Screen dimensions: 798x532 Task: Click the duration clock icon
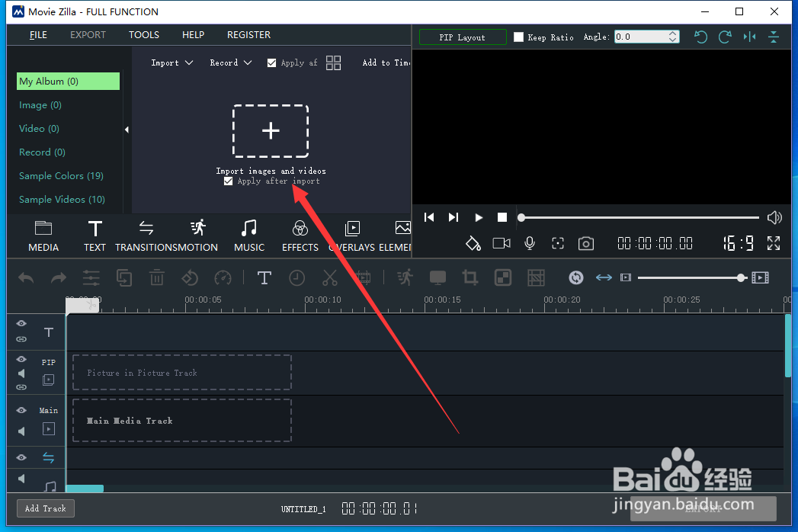pyautogui.click(x=296, y=278)
